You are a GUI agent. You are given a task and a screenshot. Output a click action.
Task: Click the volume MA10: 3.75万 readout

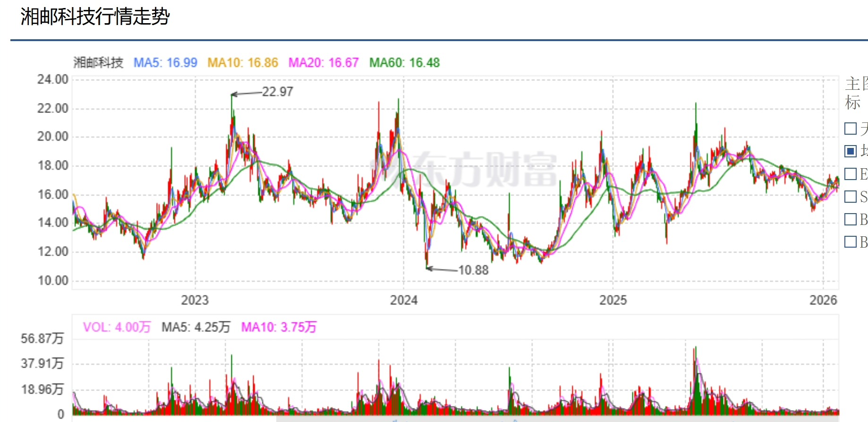(x=279, y=327)
